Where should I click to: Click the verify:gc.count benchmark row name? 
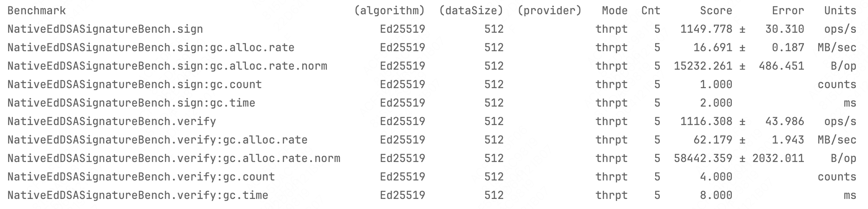(x=141, y=177)
